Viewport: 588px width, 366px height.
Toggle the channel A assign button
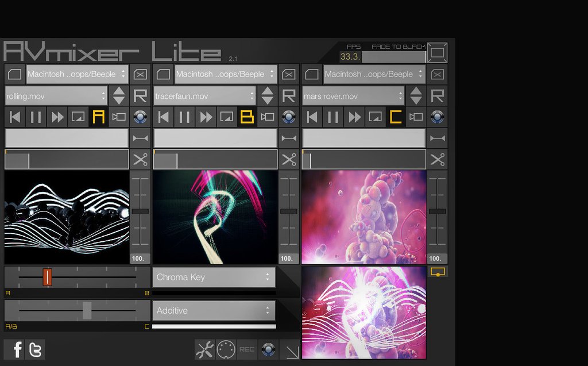[x=99, y=117]
